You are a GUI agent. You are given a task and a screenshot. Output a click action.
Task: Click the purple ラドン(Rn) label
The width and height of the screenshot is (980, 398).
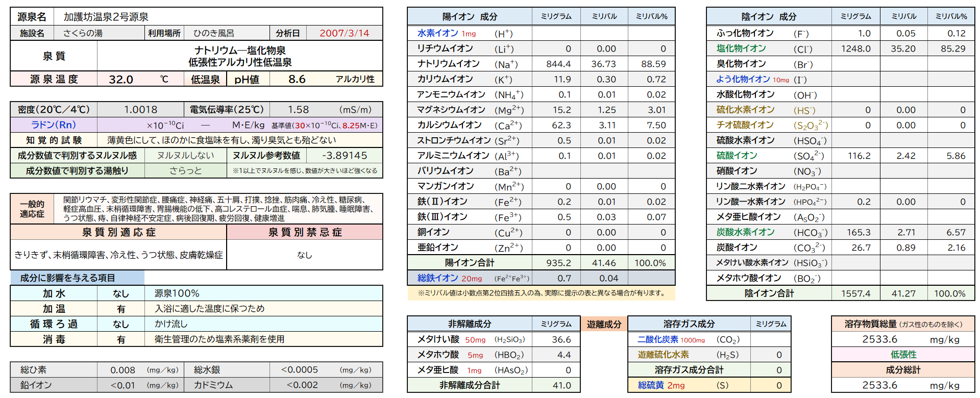coord(53,125)
